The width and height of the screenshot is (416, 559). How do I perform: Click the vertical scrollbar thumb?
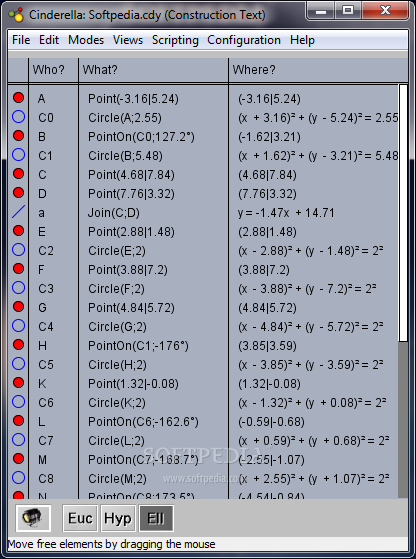[x=403, y=212]
